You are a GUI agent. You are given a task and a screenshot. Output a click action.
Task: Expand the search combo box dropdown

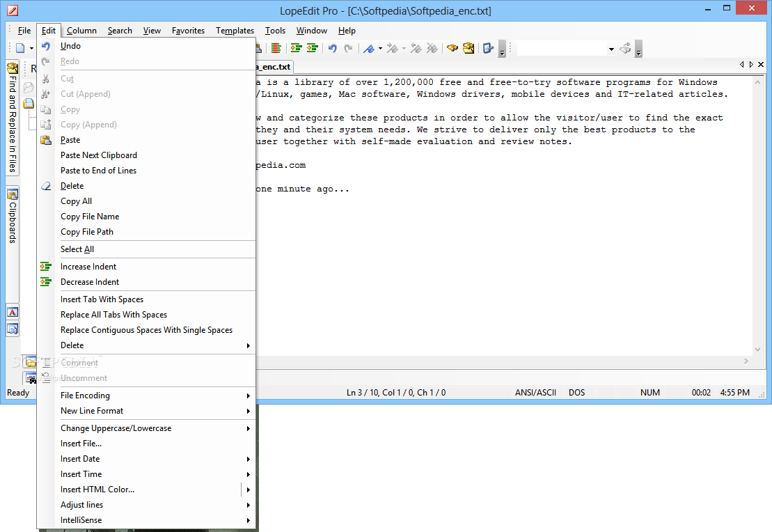pos(611,49)
